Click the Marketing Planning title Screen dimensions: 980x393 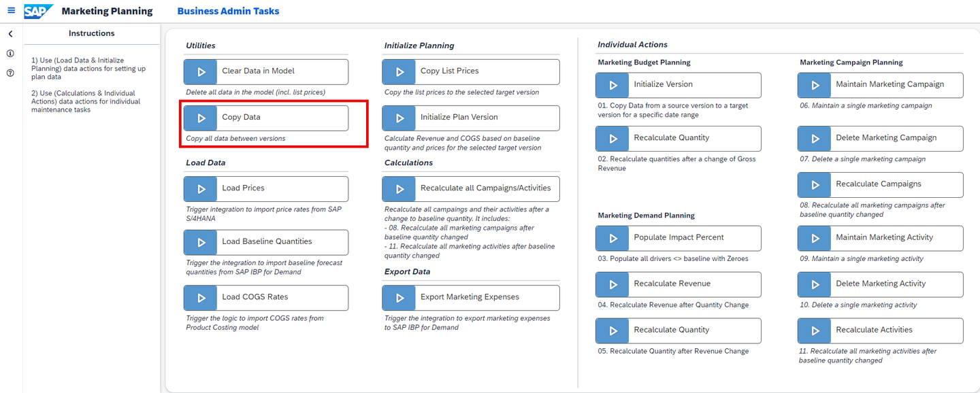click(107, 11)
